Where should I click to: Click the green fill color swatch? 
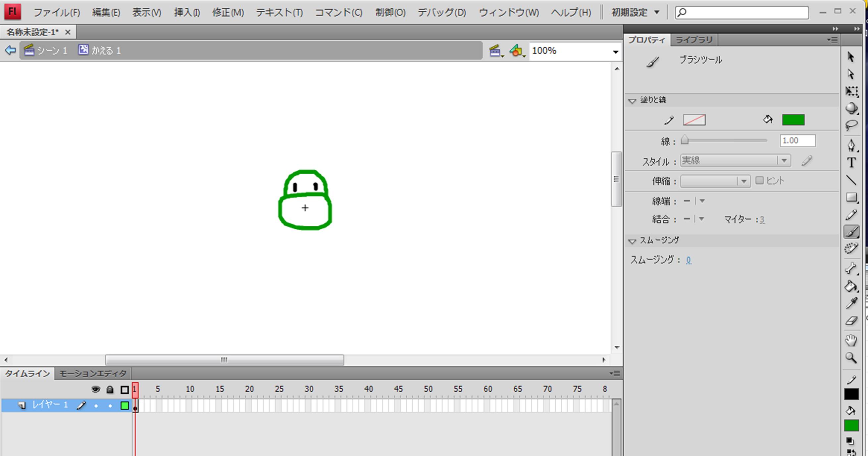[x=793, y=120]
